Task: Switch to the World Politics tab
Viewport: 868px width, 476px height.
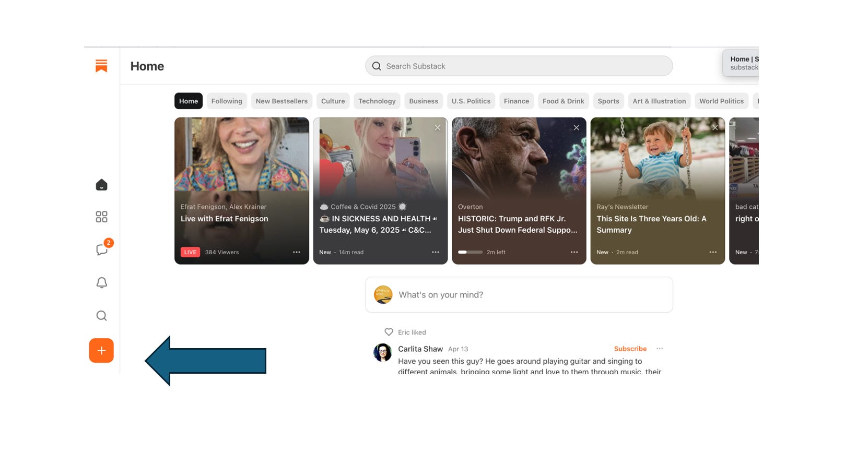Action: (722, 101)
